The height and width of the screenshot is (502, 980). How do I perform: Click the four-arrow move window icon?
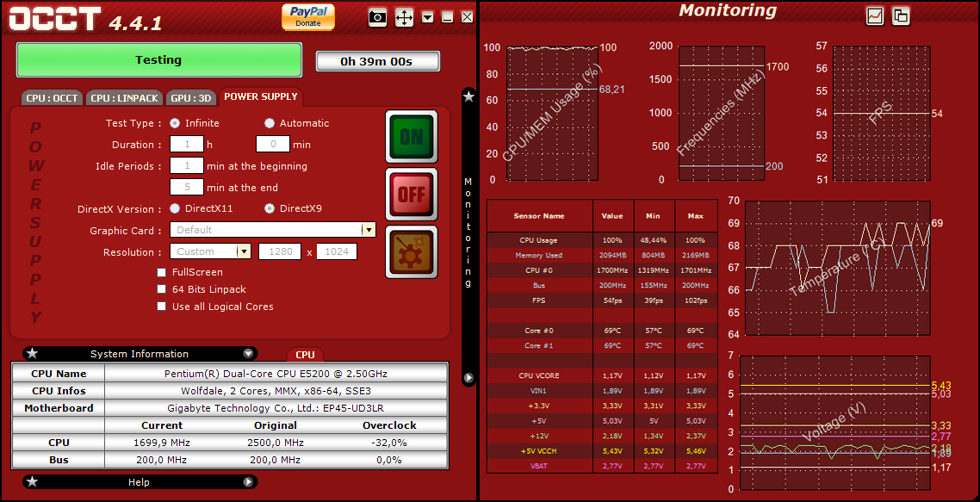(x=404, y=17)
